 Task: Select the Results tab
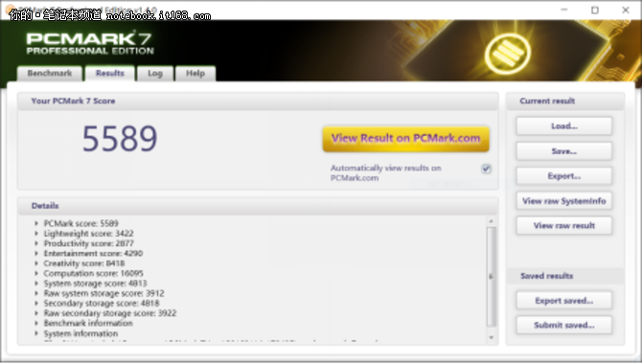pyautogui.click(x=110, y=74)
